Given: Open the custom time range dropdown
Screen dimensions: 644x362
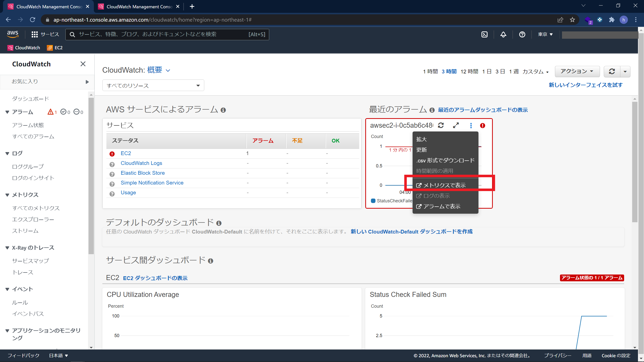Looking at the screenshot, I should 535,72.
